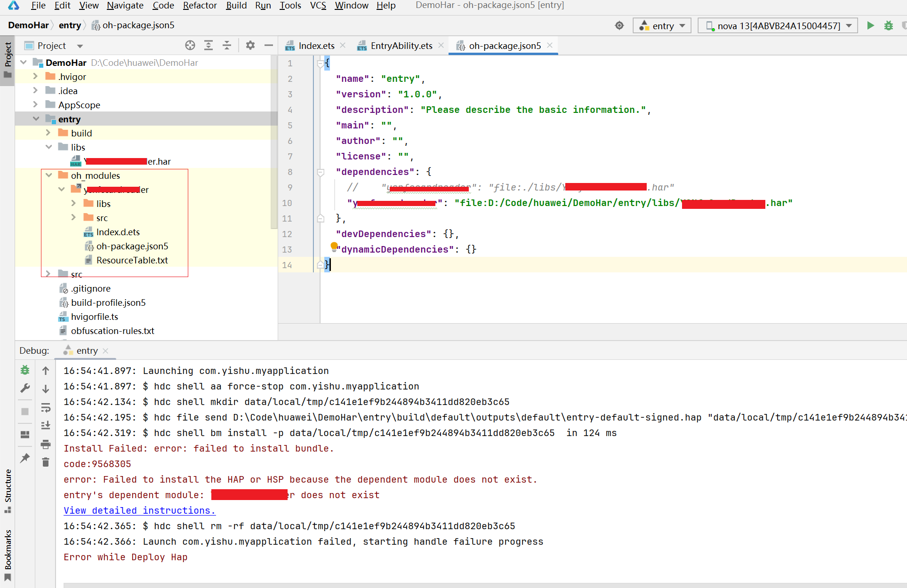
Task: Open the Refactor menu
Action: (x=200, y=6)
